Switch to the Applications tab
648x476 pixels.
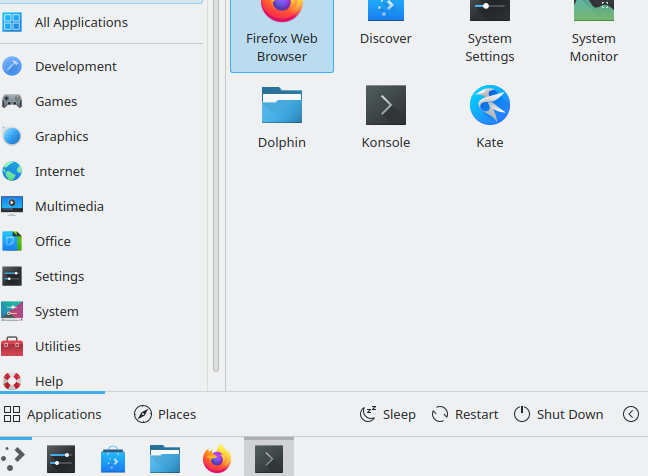[x=52, y=414]
